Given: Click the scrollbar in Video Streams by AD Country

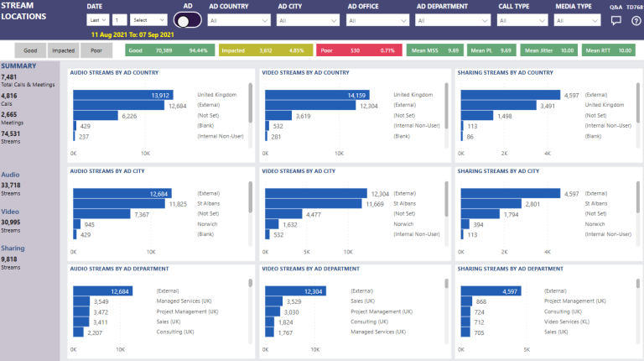Looking at the screenshot, I should coord(446,106).
